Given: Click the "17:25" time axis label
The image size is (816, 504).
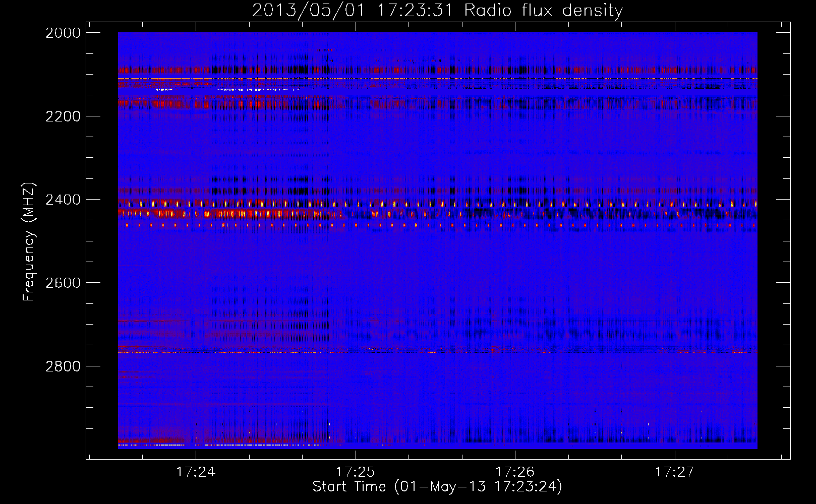Looking at the screenshot, I should 356,472.
